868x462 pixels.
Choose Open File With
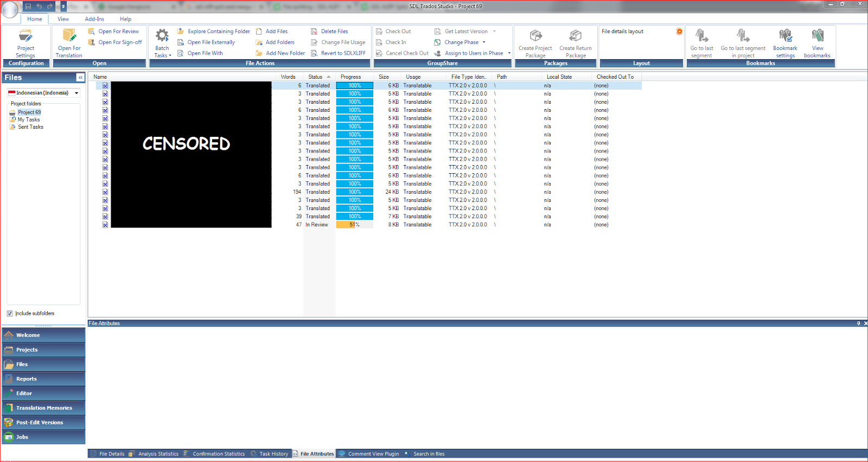click(x=200, y=53)
